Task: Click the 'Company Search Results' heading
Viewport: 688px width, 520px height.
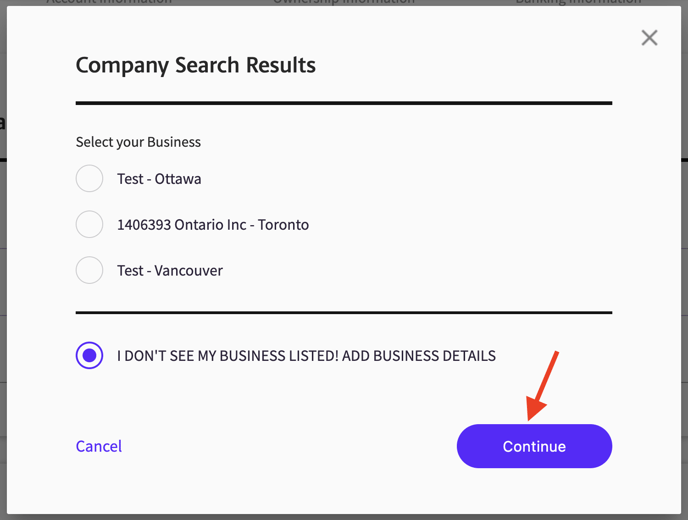Action: (x=196, y=65)
